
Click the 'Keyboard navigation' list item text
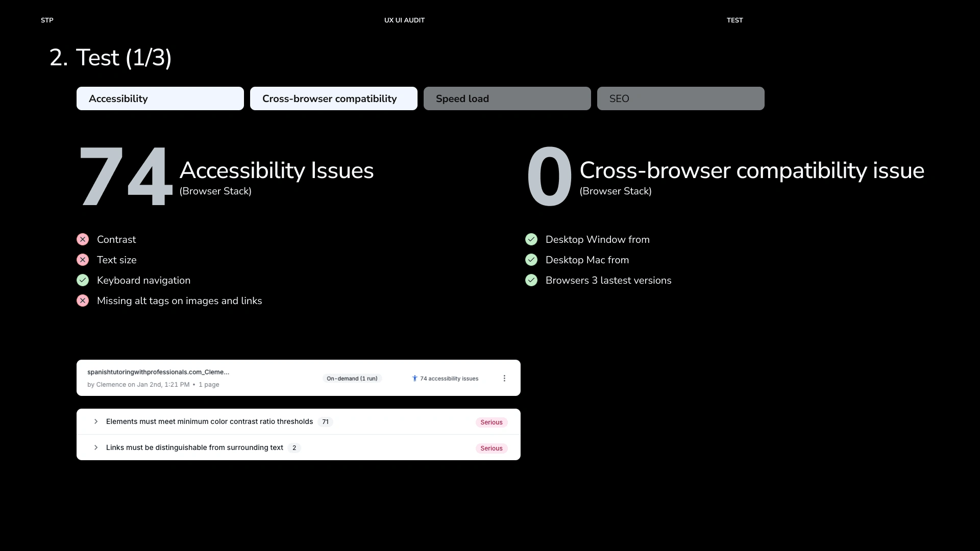[143, 280]
